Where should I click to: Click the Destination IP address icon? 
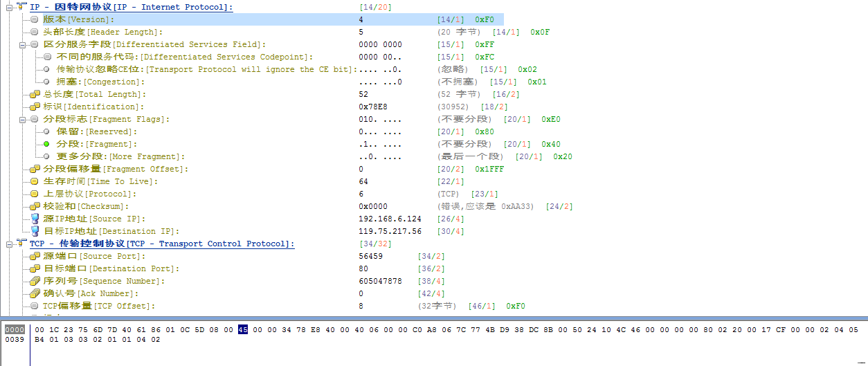click(35, 231)
